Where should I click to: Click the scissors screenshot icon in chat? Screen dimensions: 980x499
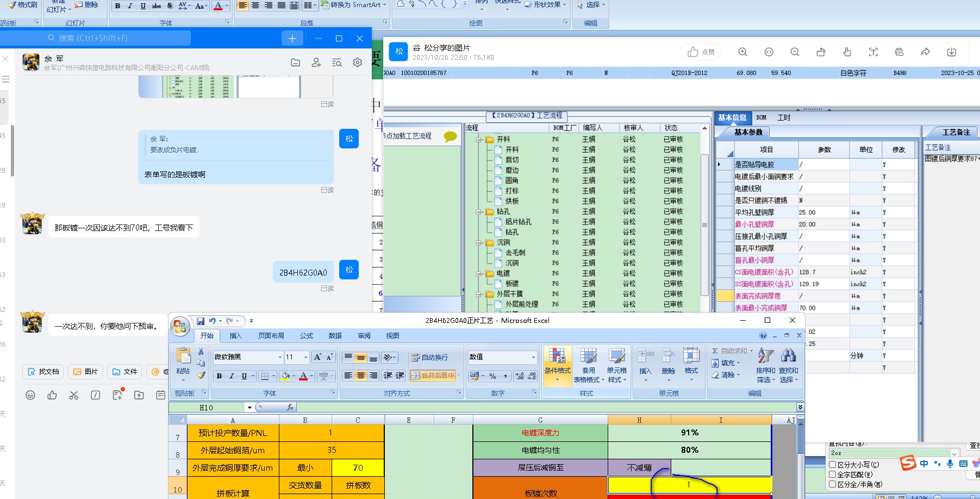[74, 395]
